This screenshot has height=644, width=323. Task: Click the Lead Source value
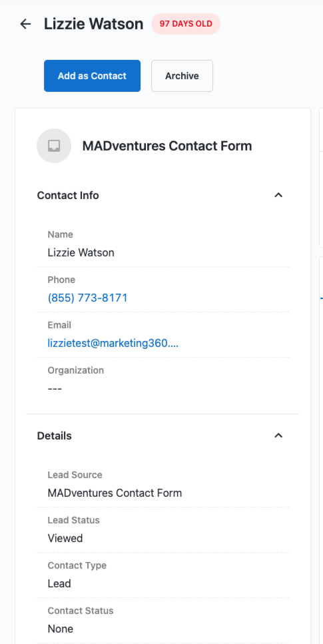coord(115,493)
